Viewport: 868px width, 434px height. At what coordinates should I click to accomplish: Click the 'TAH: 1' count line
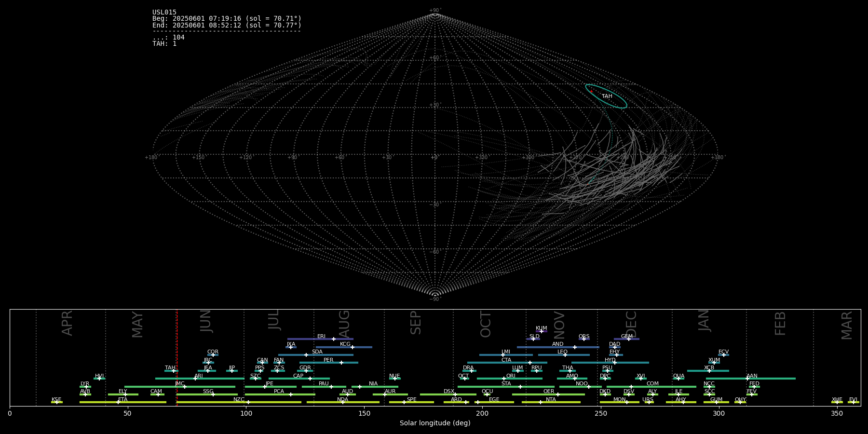pyautogui.click(x=164, y=43)
